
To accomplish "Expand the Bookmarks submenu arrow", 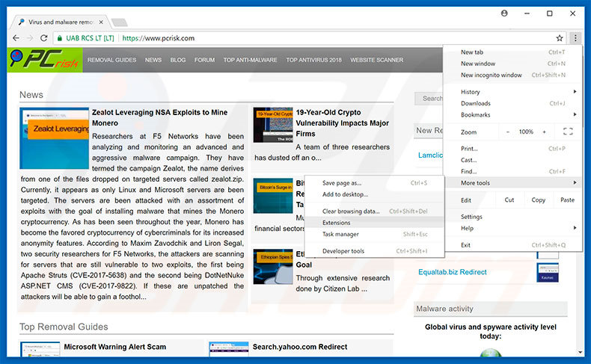I will (x=575, y=114).
